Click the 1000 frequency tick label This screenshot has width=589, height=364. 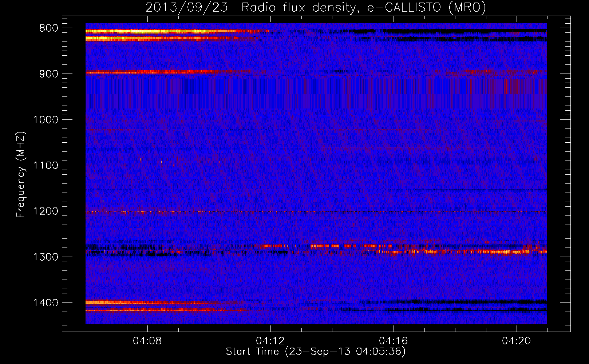click(x=46, y=120)
